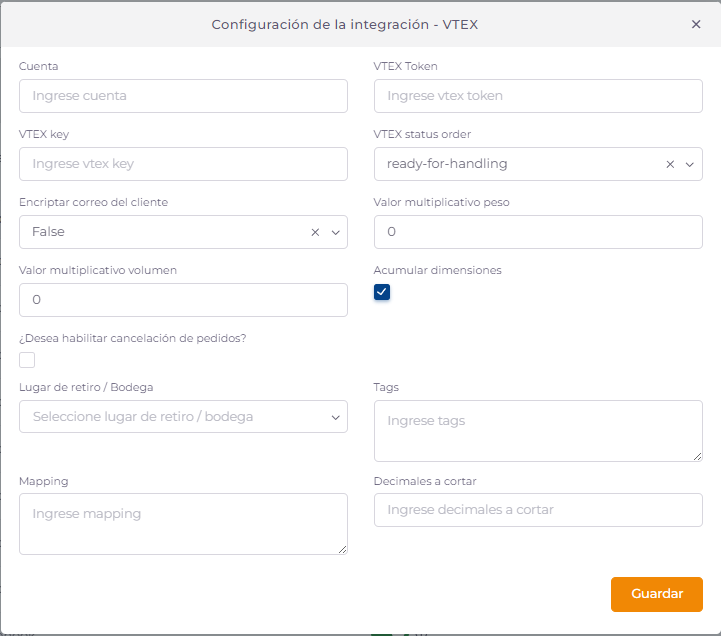Enable the cancelación de pedidos checkbox

27,360
